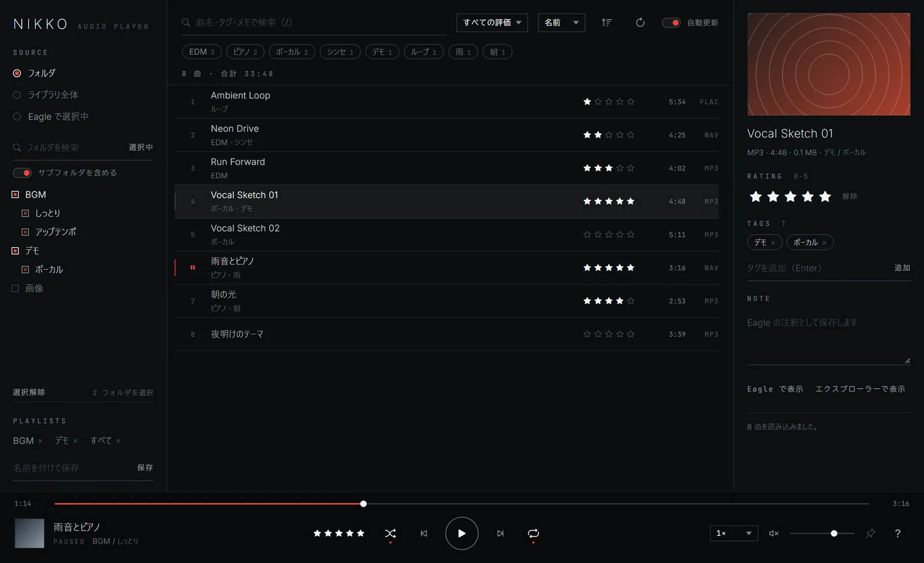Image resolution: width=924 pixels, height=563 pixels.
Task: Filter by EDM tag chip
Action: [202, 52]
